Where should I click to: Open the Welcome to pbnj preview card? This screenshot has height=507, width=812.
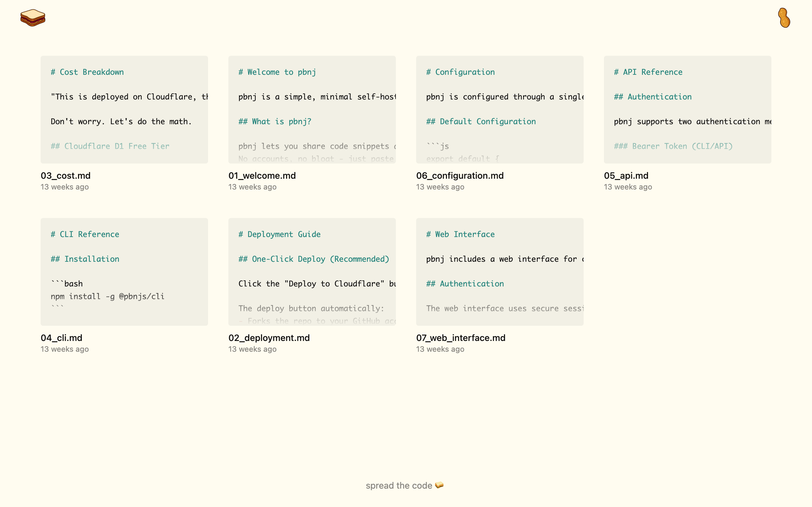[x=312, y=110]
